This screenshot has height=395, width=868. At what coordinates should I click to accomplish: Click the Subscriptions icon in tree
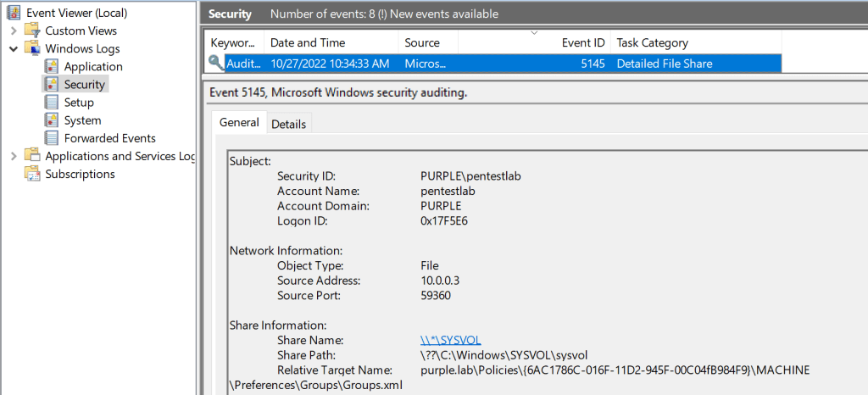pyautogui.click(x=32, y=174)
